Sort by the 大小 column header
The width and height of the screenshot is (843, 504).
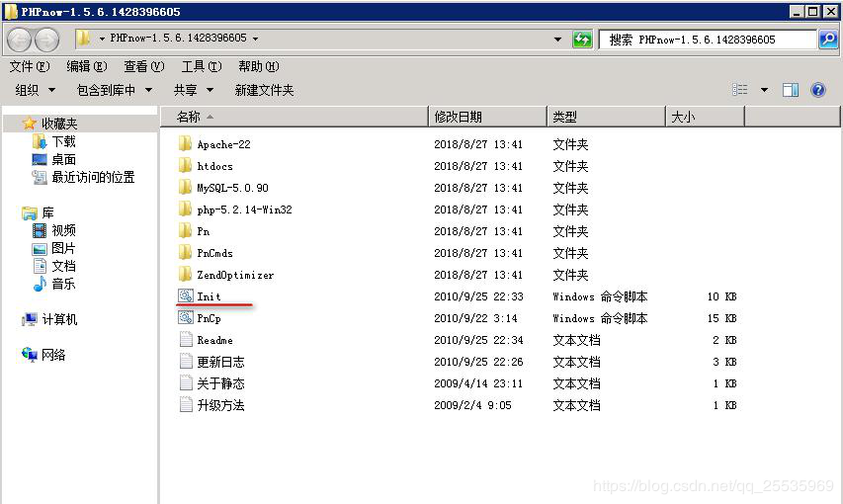pos(706,117)
